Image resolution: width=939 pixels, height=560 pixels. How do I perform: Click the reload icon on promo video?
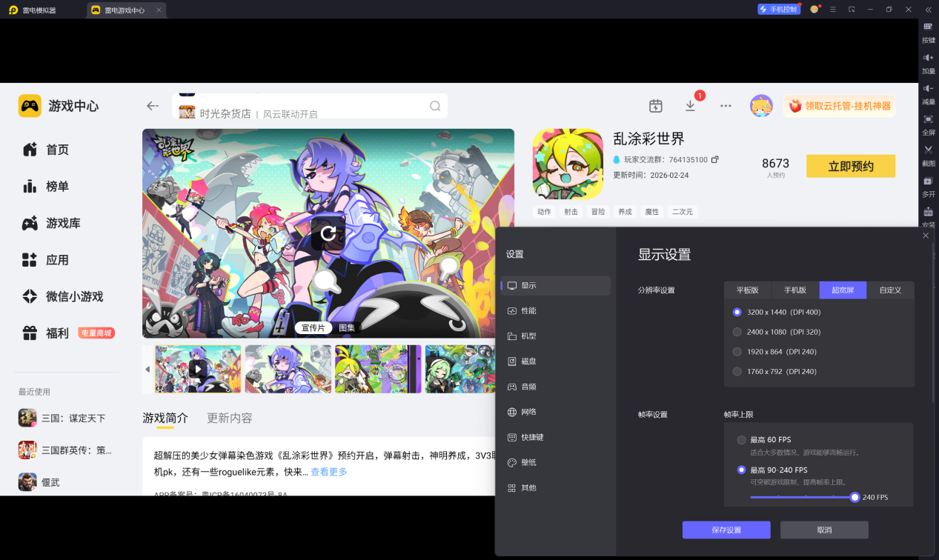click(x=328, y=234)
